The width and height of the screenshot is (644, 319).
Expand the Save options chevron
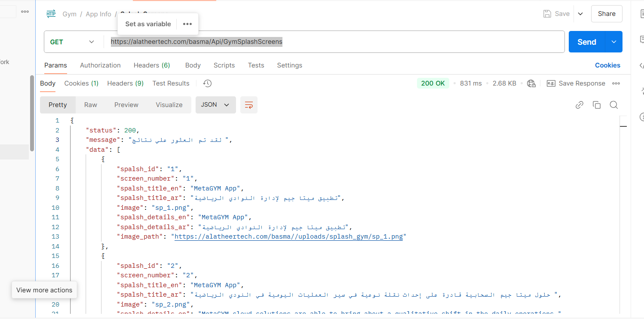point(580,14)
